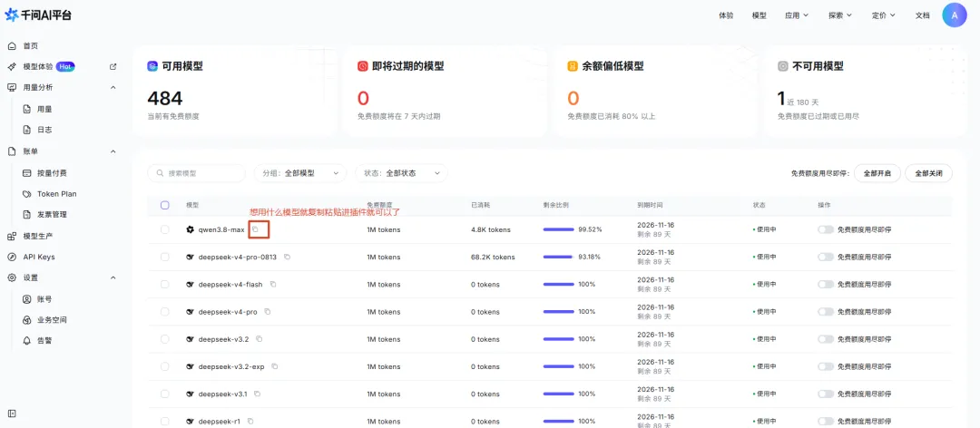Copy the deepseek-v4-pro-0813 model name

(x=287, y=257)
